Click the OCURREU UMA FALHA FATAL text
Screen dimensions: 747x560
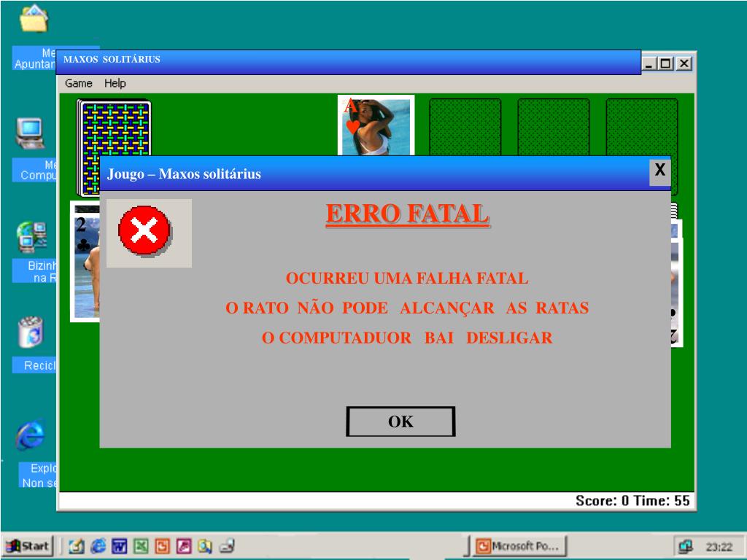coord(407,278)
